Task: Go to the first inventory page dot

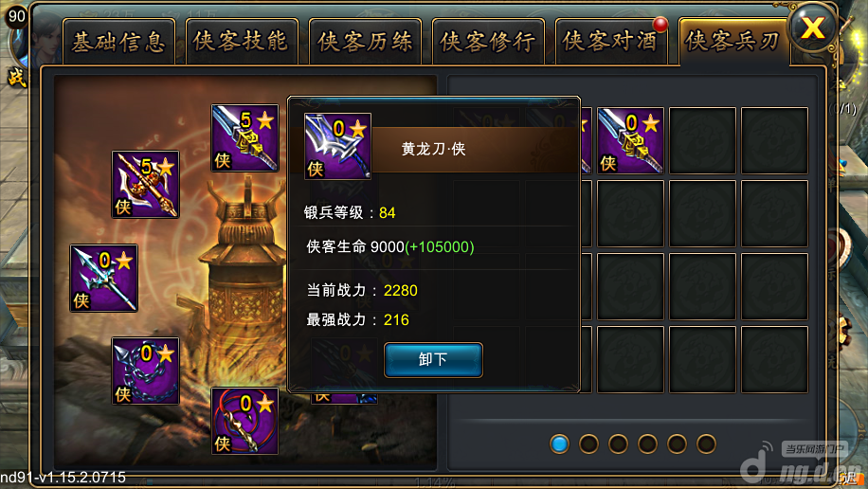Action: click(559, 444)
